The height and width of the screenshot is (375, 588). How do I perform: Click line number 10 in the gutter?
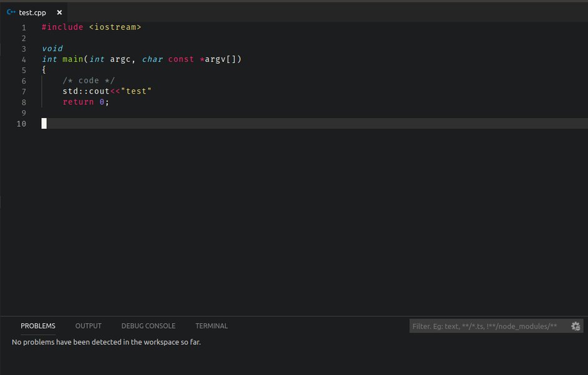(x=21, y=124)
